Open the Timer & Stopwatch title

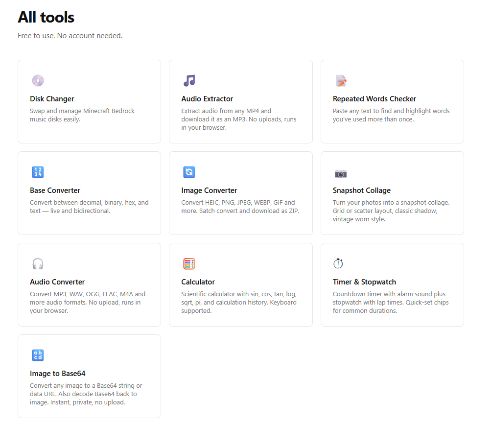364,282
